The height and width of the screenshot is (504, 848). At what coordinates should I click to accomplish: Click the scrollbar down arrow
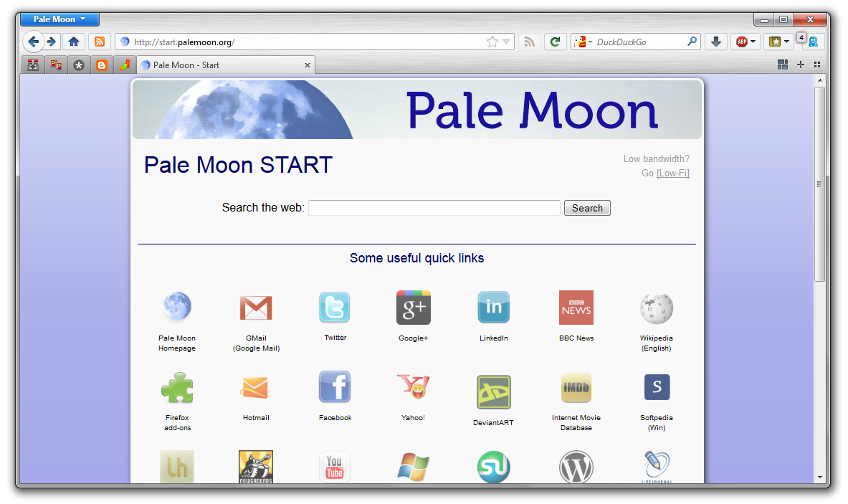coord(821,477)
